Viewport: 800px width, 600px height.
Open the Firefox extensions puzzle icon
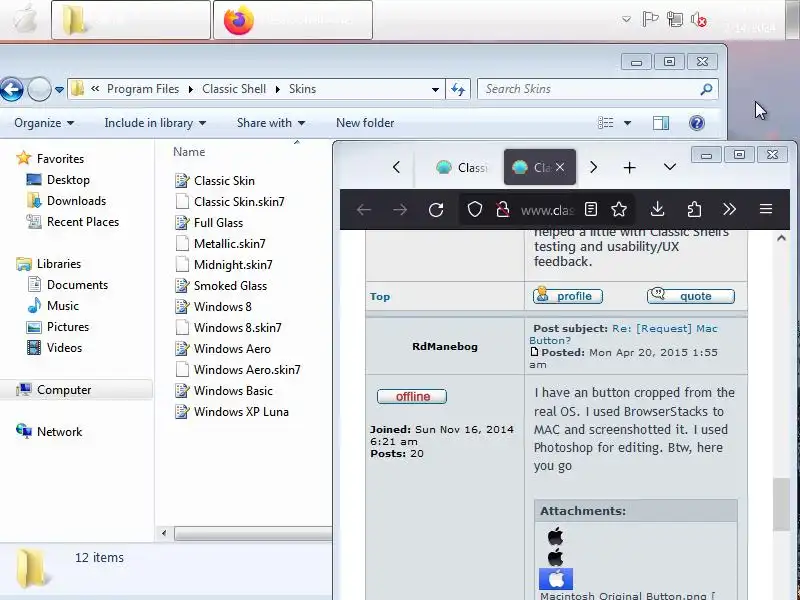[694, 209]
